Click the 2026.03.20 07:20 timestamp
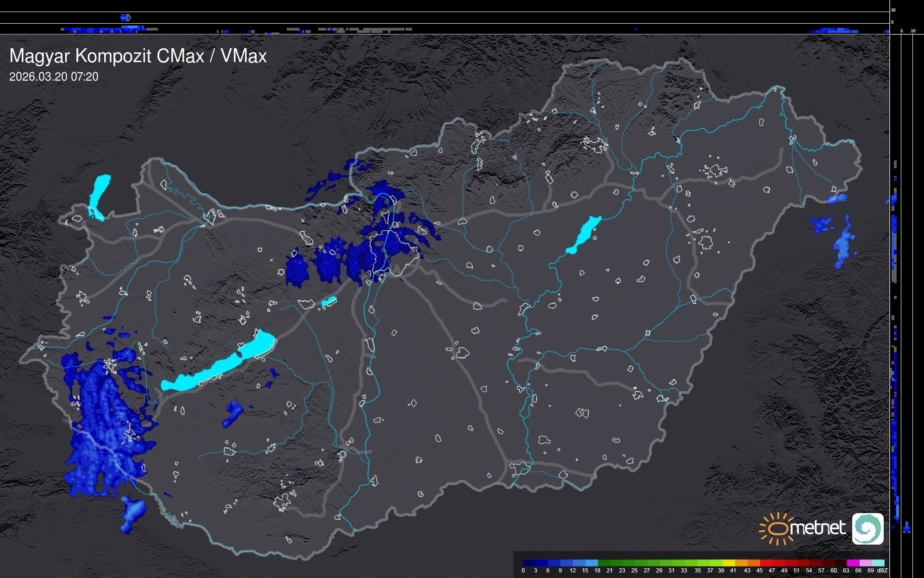The width and height of the screenshot is (924, 578). point(54,77)
